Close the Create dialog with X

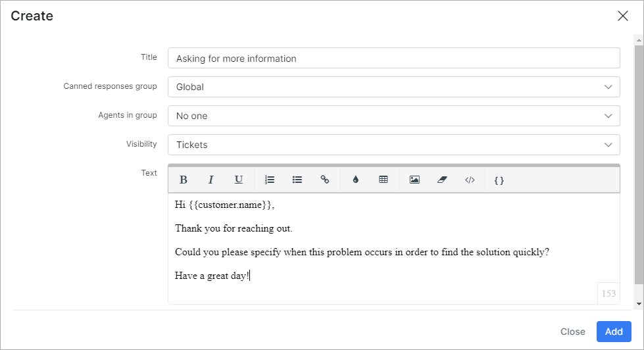tap(623, 16)
